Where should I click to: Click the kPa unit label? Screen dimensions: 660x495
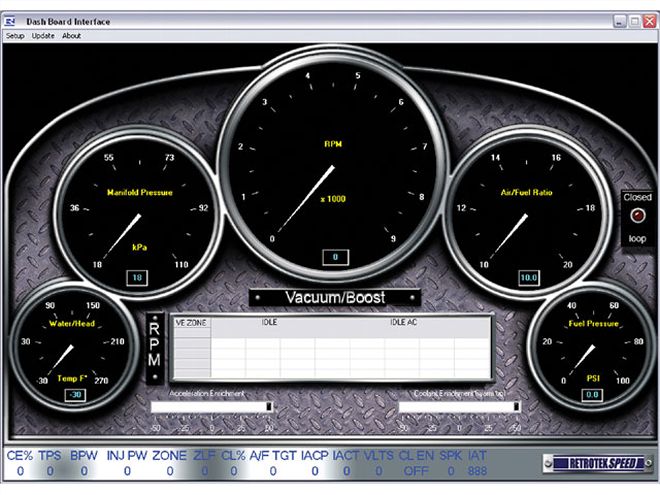tap(140, 247)
